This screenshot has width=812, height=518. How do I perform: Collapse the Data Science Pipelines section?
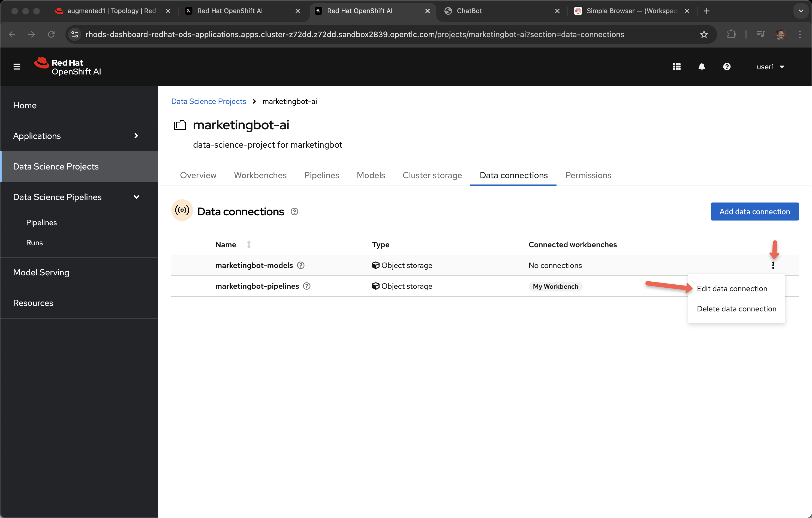coord(136,197)
